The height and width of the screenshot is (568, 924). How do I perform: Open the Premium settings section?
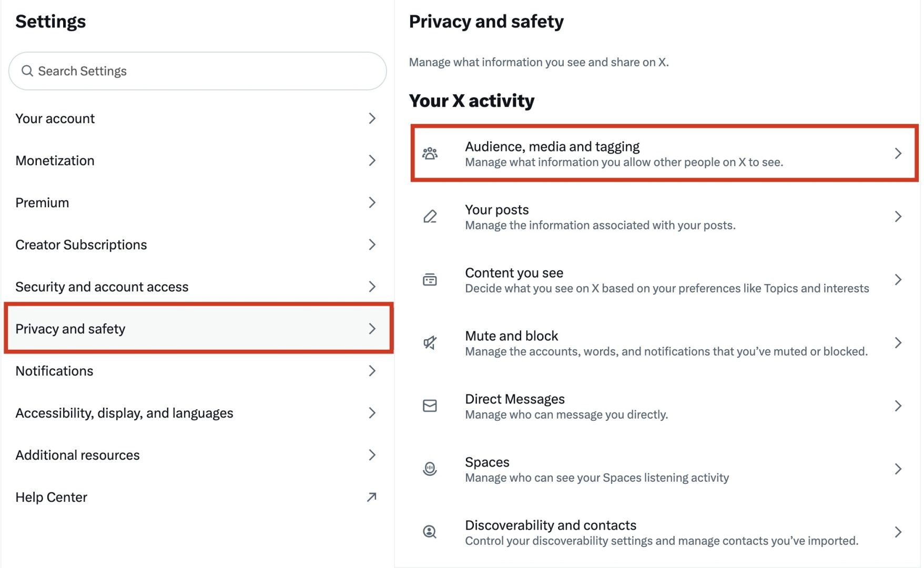click(x=42, y=202)
